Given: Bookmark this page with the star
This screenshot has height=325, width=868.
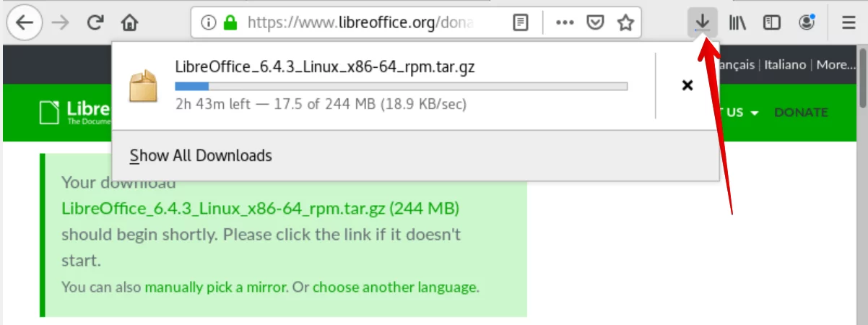Looking at the screenshot, I should pos(625,23).
